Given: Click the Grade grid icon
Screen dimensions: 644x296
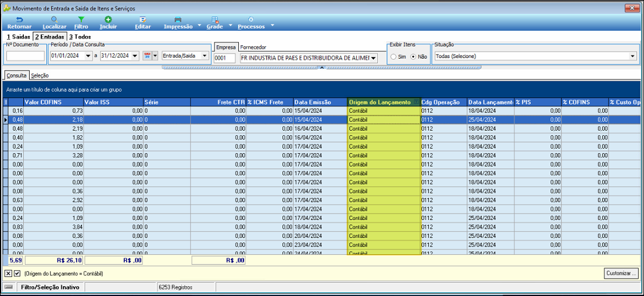Looking at the screenshot, I should coord(214,19).
